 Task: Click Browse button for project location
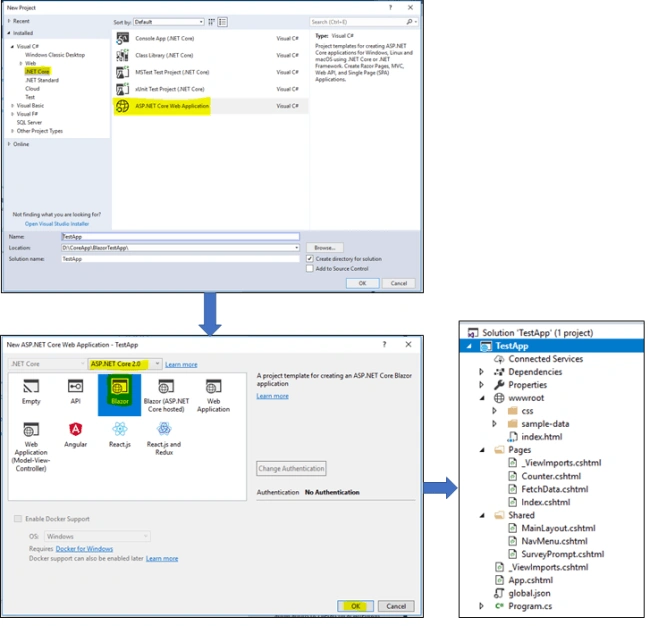325,248
